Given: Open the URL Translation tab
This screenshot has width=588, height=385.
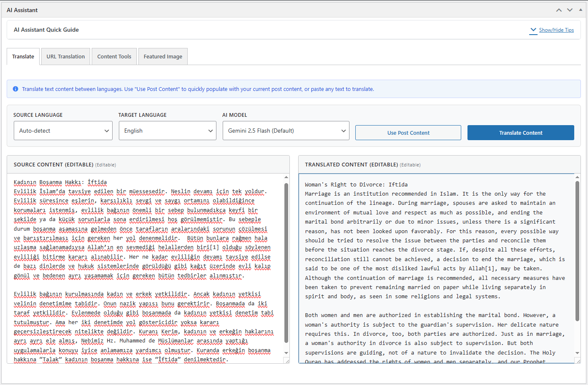Looking at the screenshot, I should pyautogui.click(x=65, y=56).
